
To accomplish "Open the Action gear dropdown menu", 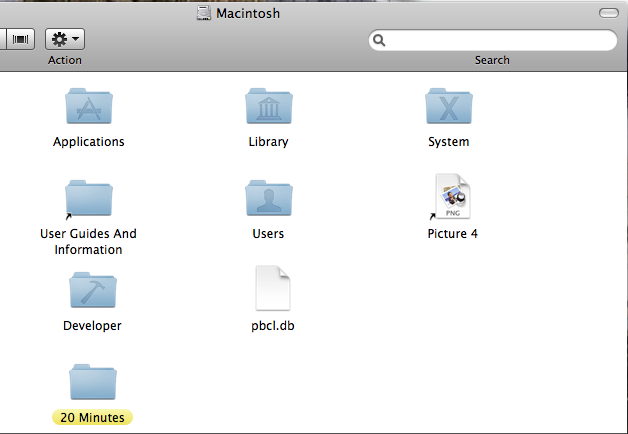I will click(x=65, y=39).
